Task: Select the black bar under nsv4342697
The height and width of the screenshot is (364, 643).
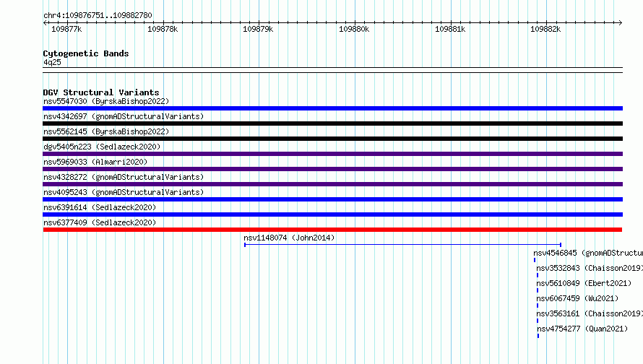Action: click(x=332, y=123)
